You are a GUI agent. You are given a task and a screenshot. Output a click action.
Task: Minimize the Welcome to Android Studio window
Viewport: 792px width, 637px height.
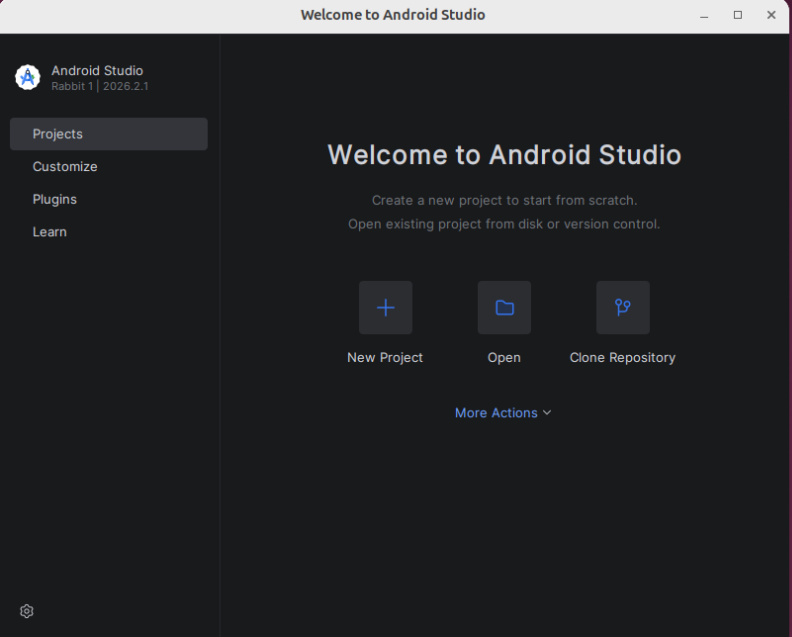pos(704,15)
